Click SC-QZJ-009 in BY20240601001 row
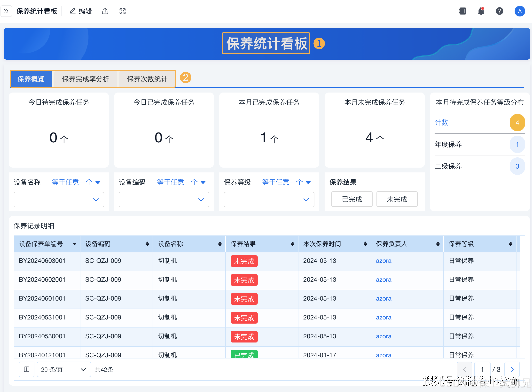 (x=103, y=299)
